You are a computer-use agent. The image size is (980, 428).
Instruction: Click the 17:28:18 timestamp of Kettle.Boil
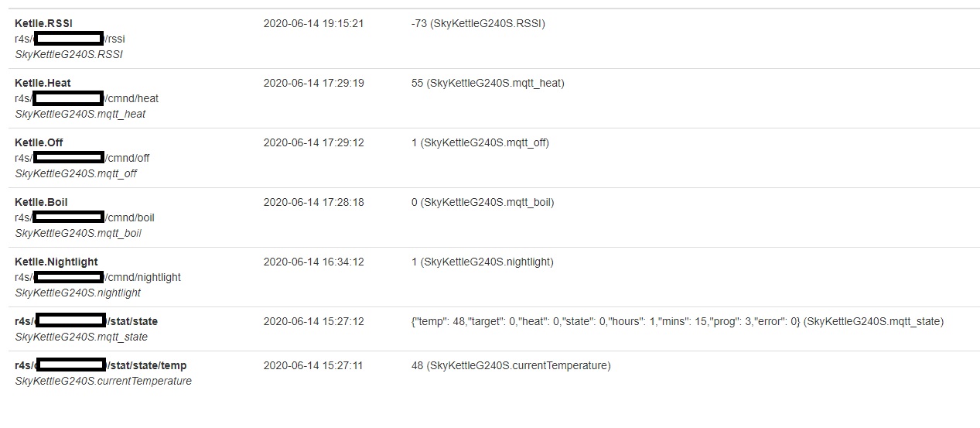pos(313,202)
